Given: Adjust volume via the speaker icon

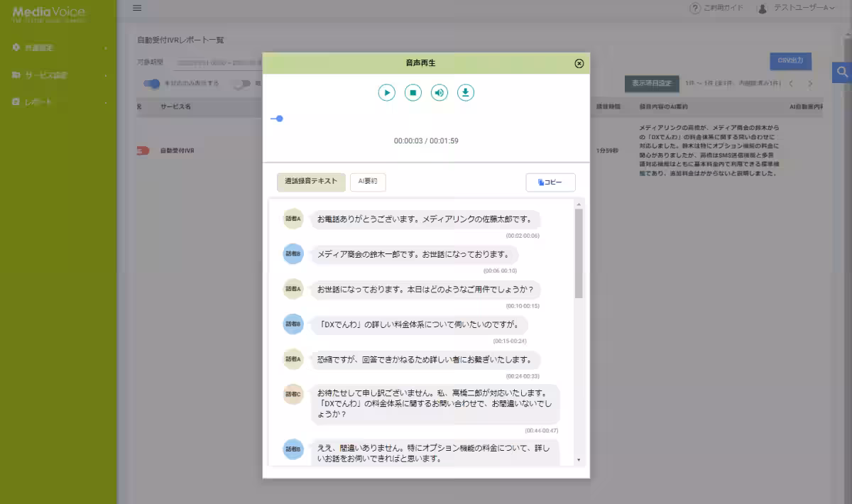Looking at the screenshot, I should pyautogui.click(x=439, y=92).
